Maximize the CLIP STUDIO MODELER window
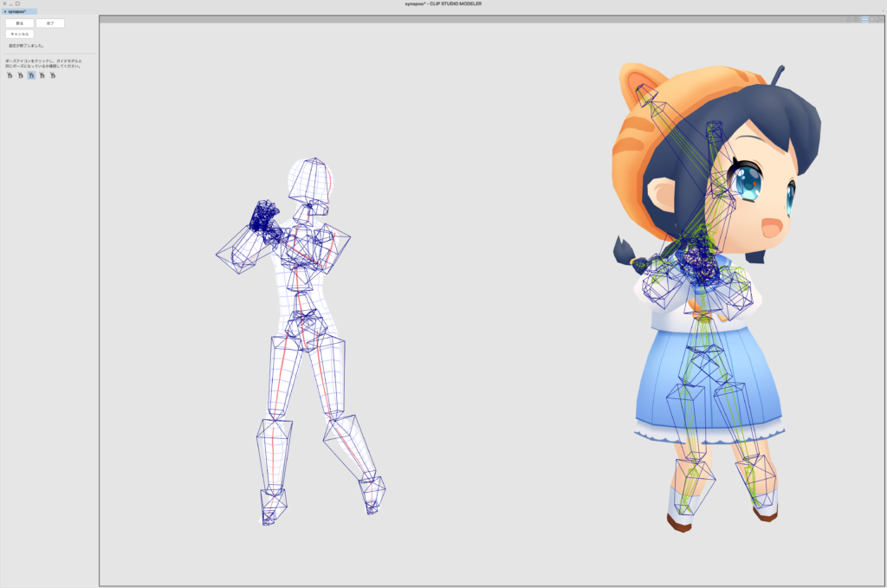The width and height of the screenshot is (887, 588). [17, 3]
